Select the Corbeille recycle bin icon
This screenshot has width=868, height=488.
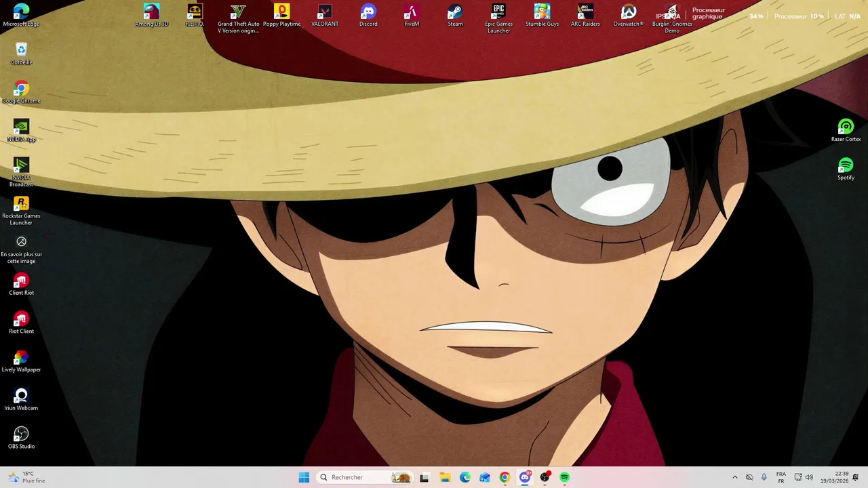click(x=21, y=54)
